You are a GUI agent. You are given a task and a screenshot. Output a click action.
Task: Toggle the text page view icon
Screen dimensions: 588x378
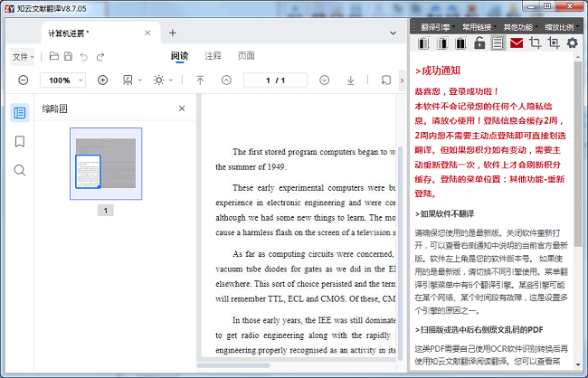click(x=498, y=43)
